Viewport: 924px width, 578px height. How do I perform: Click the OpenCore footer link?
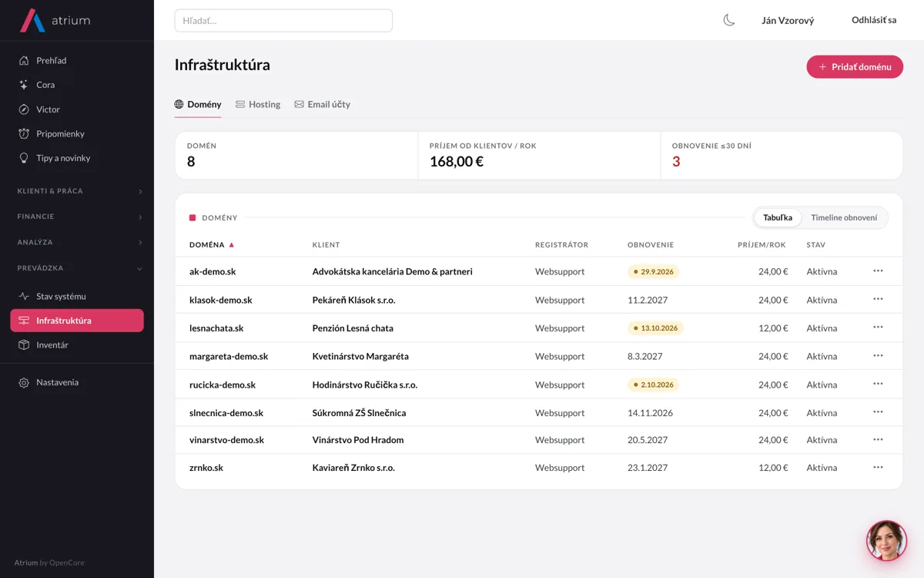[x=67, y=563]
